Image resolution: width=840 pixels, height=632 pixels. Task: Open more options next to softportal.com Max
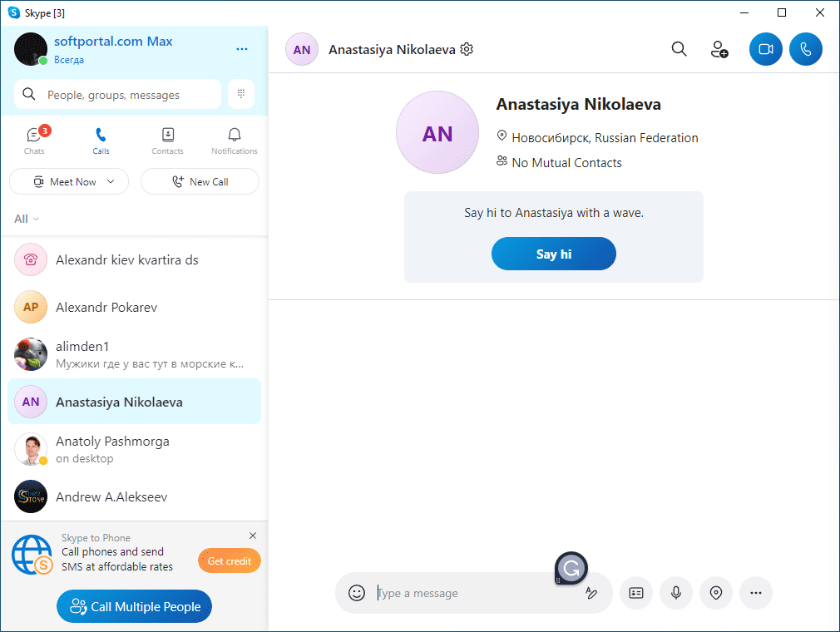(242, 49)
